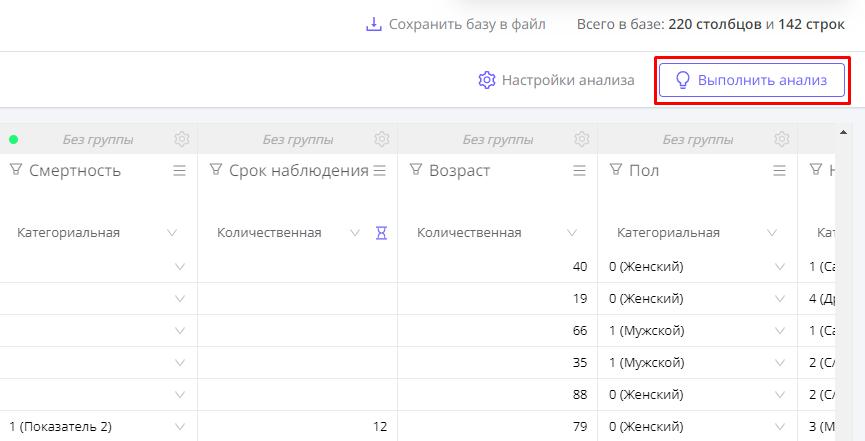This screenshot has height=441, width=865.
Task: Toggle the green status dot above Смертность
Action: click(14, 139)
